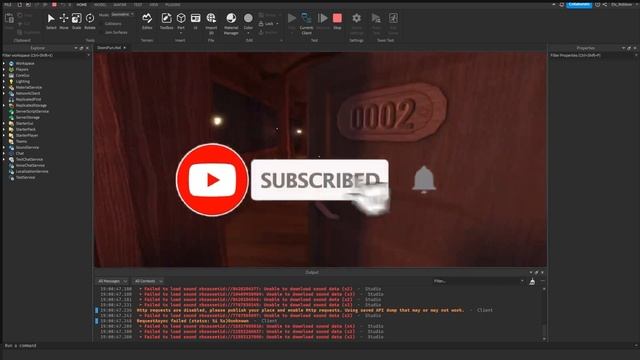This screenshot has height=360, width=640.
Task: Open the TEST ribbon tab
Action: [x=138, y=4]
